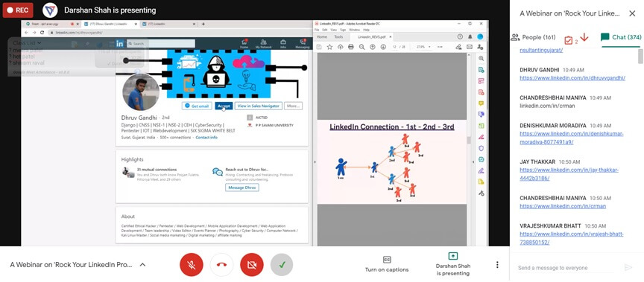This screenshot has width=644, height=282.
Task: Click the Darshan Shah is presenting button
Action: (452, 264)
